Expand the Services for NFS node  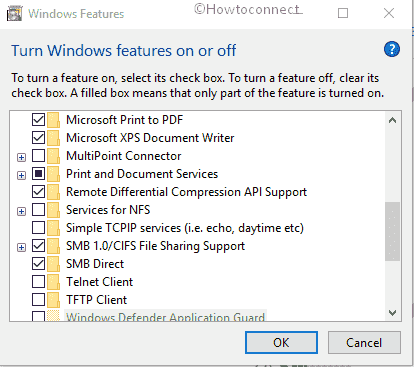[21, 211]
